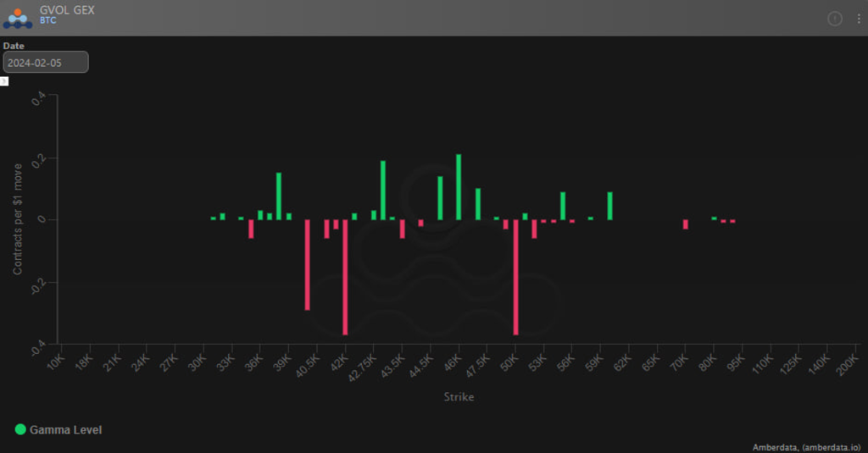Viewport: 868px width, 453px height.
Task: Toggle the Gamma Level legend series
Action: coord(65,430)
